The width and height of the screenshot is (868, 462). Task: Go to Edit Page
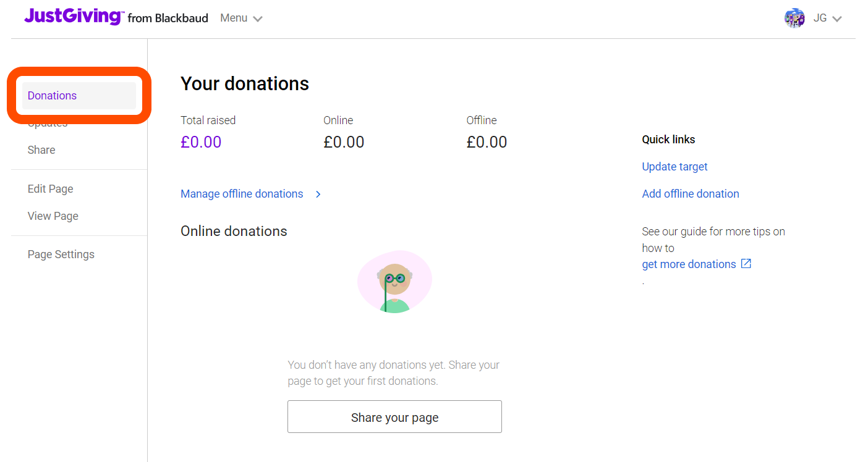(x=51, y=189)
